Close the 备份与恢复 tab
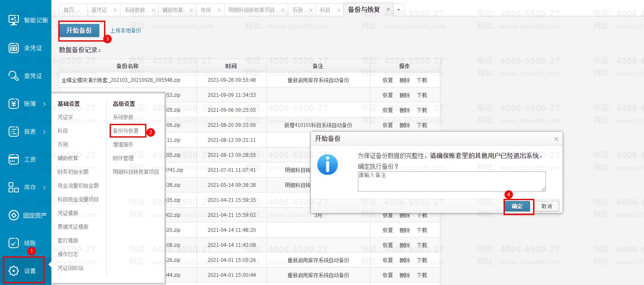The width and height of the screenshot is (644, 285). [388, 9]
